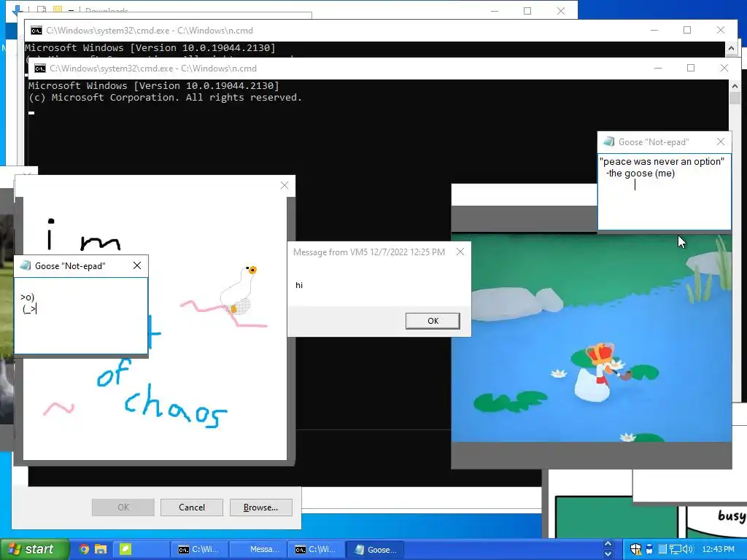Close the front cmd.exe window
The width and height of the screenshot is (747, 560).
(724, 68)
